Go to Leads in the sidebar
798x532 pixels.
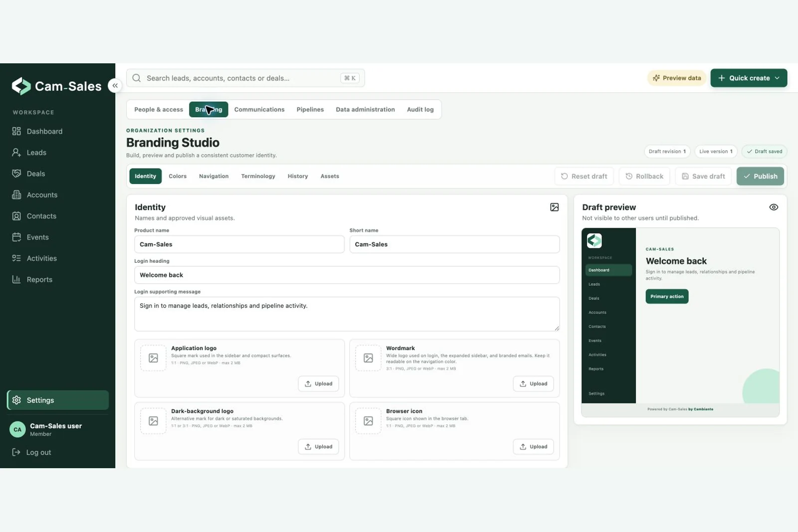tap(58, 153)
